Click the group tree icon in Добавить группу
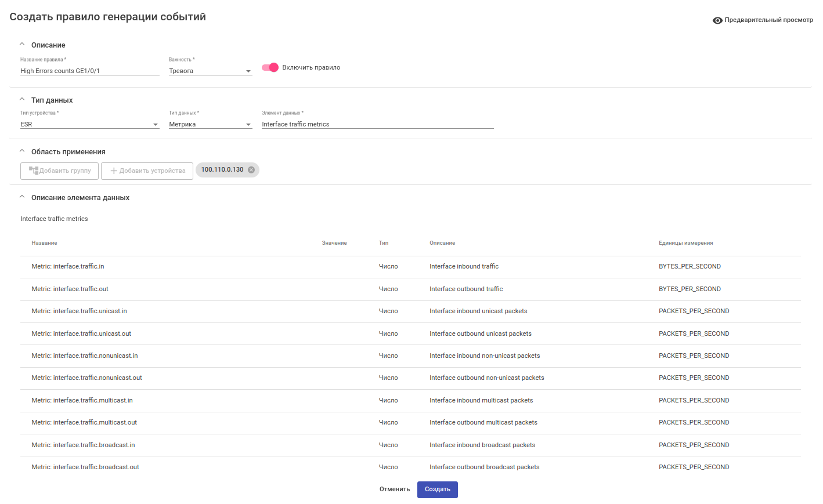Screen dimensions: 823x504 (34, 171)
